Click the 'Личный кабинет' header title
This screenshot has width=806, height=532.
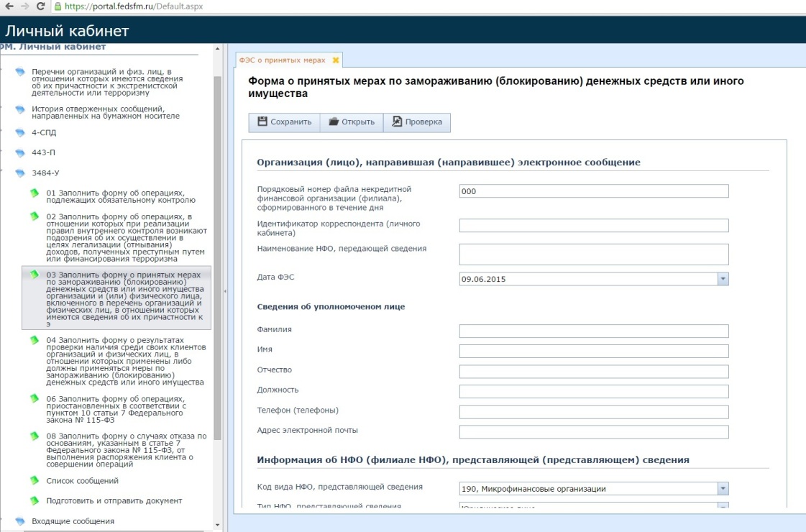[x=67, y=31]
